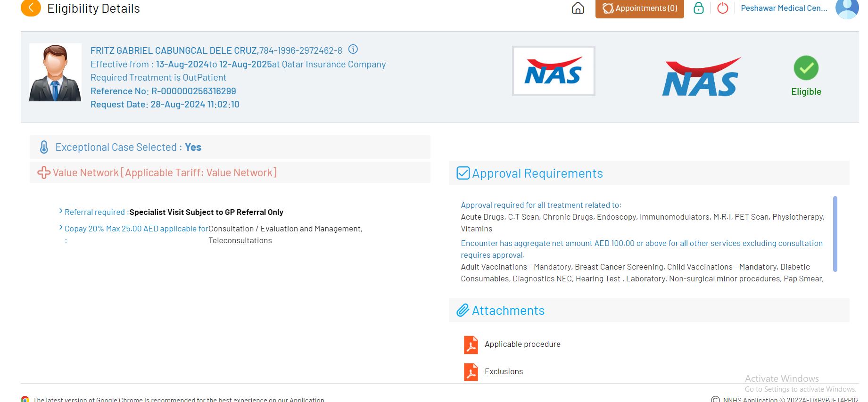Open Peshawar Medical Center account menu
This screenshot has width=868, height=402.
click(784, 8)
